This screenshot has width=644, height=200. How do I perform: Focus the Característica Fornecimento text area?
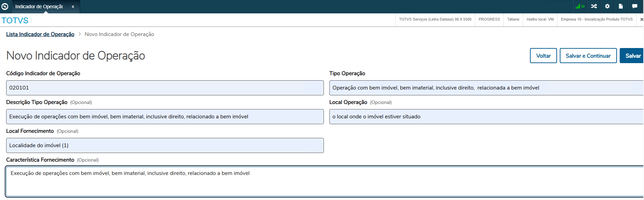click(x=325, y=181)
